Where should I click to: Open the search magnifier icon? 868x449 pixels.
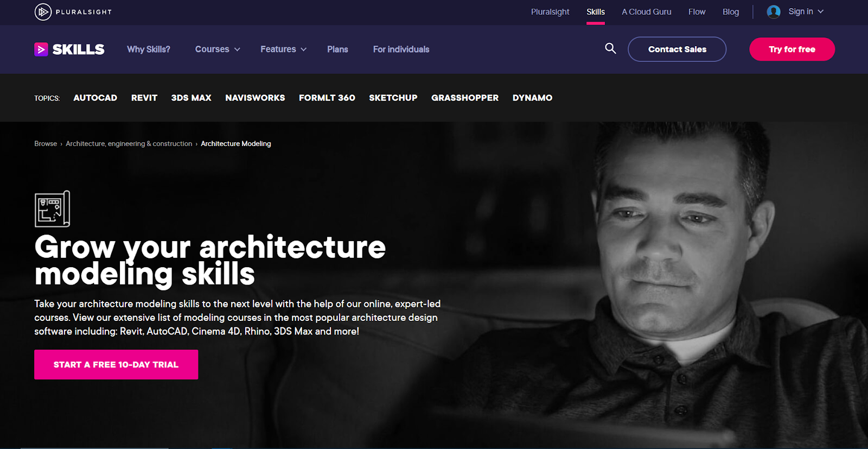tap(610, 48)
